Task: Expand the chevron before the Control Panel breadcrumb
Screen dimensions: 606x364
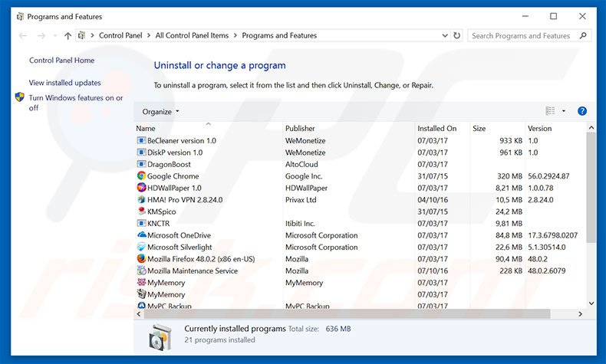Action: click(92, 35)
